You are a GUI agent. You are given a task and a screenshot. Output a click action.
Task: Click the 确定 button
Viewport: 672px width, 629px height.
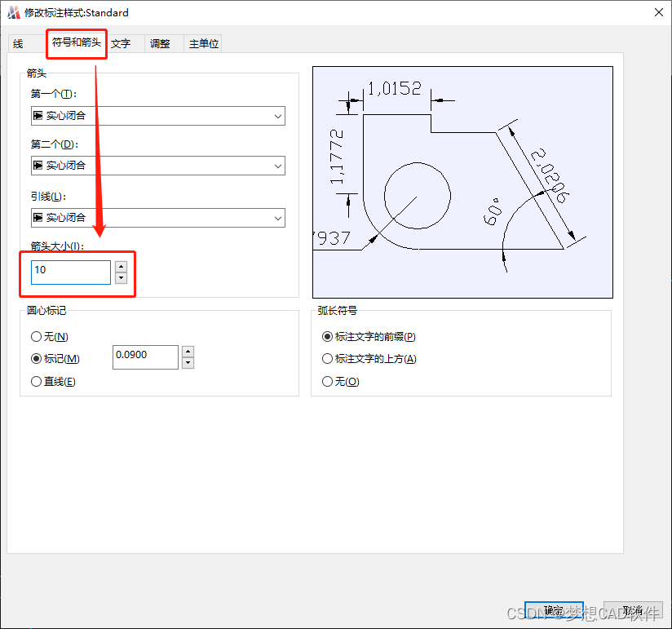[x=554, y=610]
